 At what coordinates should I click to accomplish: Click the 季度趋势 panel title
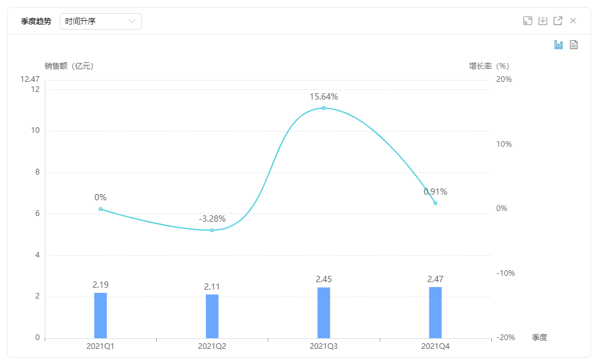36,21
